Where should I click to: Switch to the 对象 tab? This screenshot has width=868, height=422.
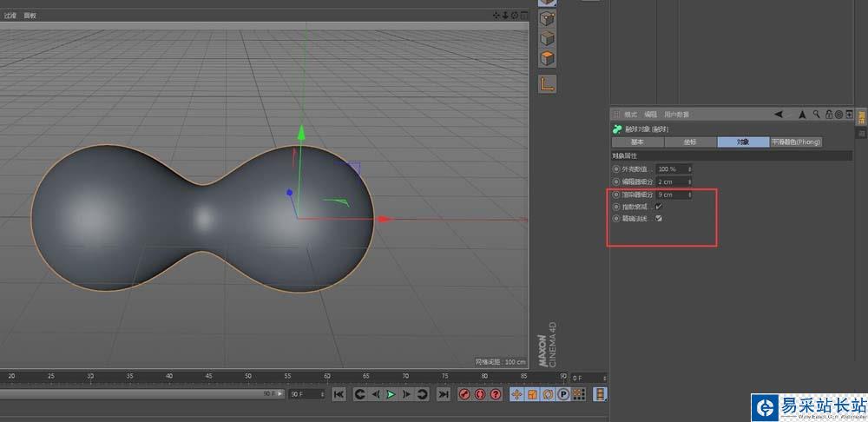click(743, 142)
